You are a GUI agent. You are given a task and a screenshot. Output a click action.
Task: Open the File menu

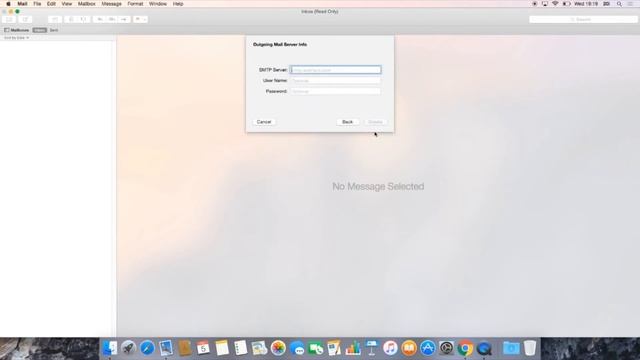point(37,4)
